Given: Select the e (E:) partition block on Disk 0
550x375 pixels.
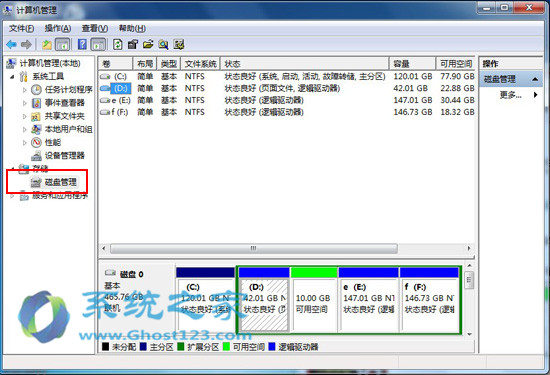Looking at the screenshot, I should 369,300.
